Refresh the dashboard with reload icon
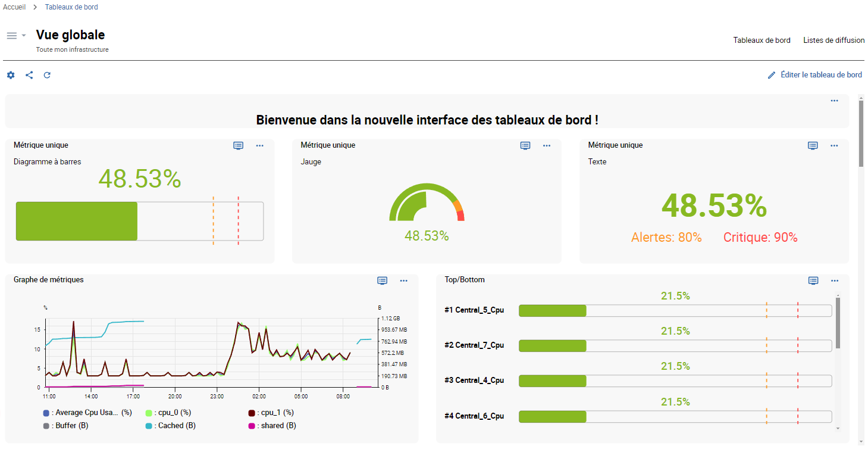Viewport: 868px width, 449px height. click(47, 75)
